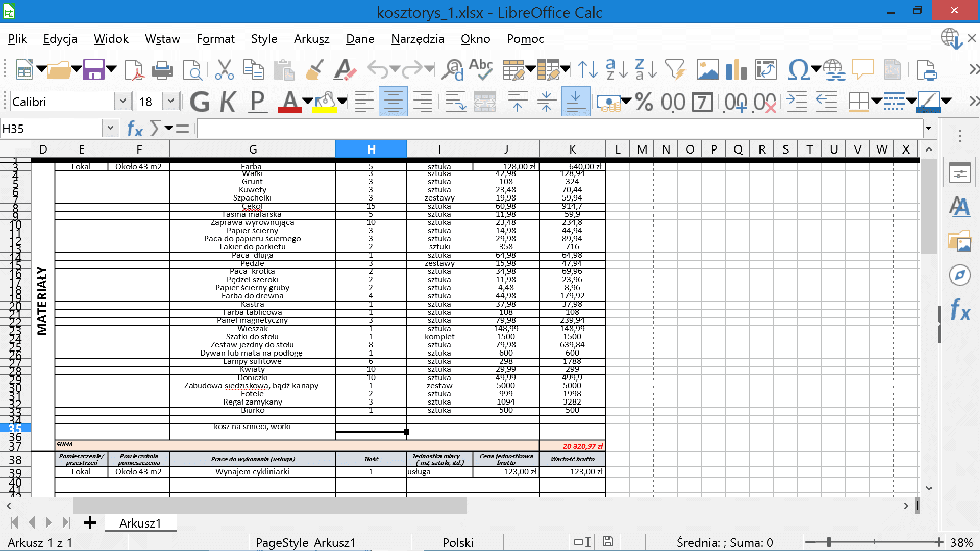Click Add Decimal Place icon
This screenshot has width=980, height=551.
point(735,102)
